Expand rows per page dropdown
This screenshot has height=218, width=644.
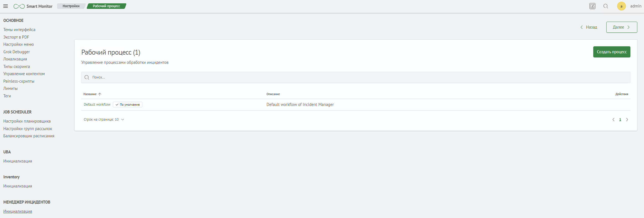(104, 120)
